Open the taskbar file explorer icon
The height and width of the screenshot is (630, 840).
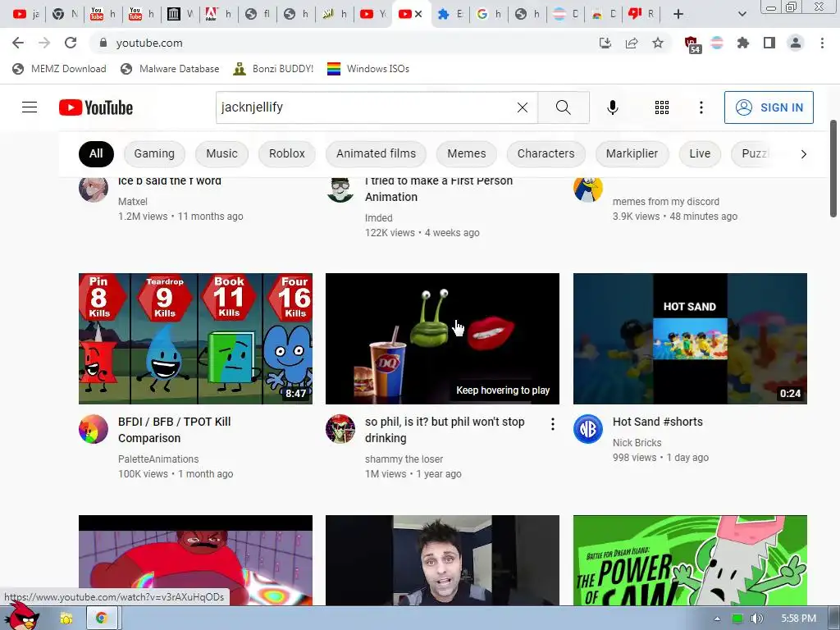66,619
